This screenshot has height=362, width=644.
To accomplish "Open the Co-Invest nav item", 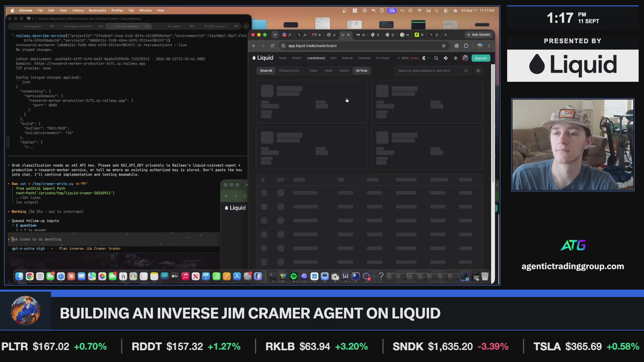I will (x=383, y=58).
